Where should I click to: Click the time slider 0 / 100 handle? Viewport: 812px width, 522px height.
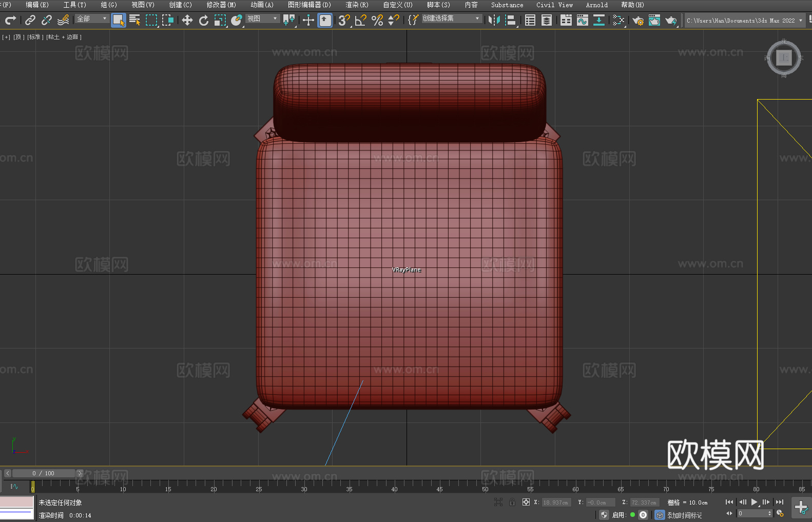44,473
